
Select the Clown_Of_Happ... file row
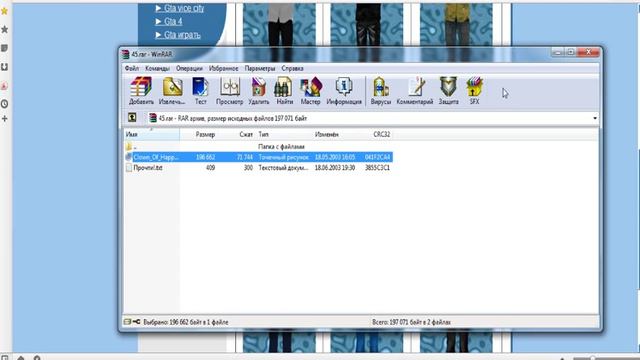click(258, 157)
